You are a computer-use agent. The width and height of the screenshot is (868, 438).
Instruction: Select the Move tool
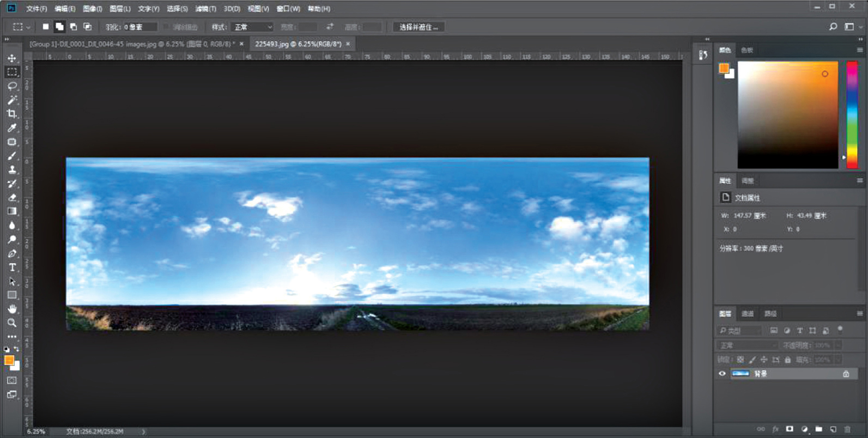click(12, 58)
